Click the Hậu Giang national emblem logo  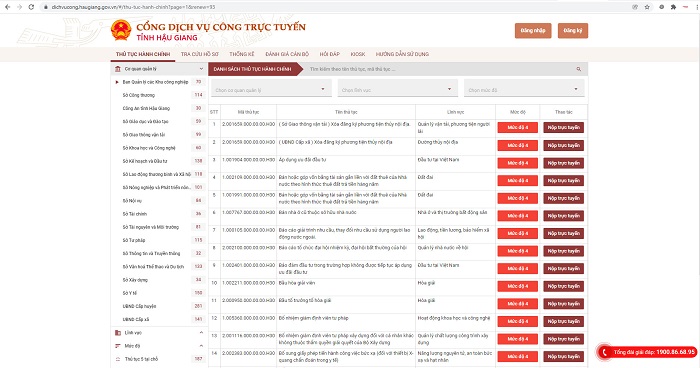(121, 30)
